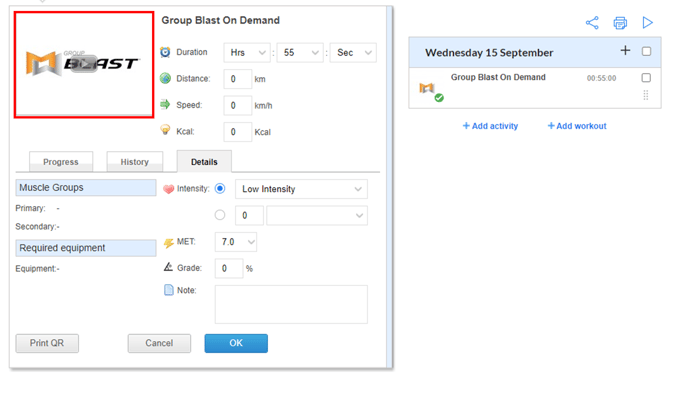
Task: Select the Low Intensity radio button
Action: click(x=220, y=189)
